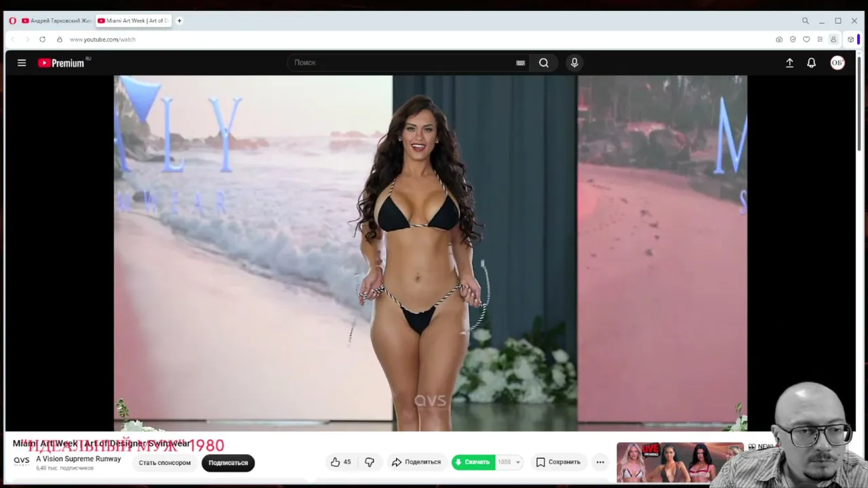Screen dimensions: 868x488
Task: Open the Easy Setup panel icon
Action: pyautogui.click(x=820, y=39)
